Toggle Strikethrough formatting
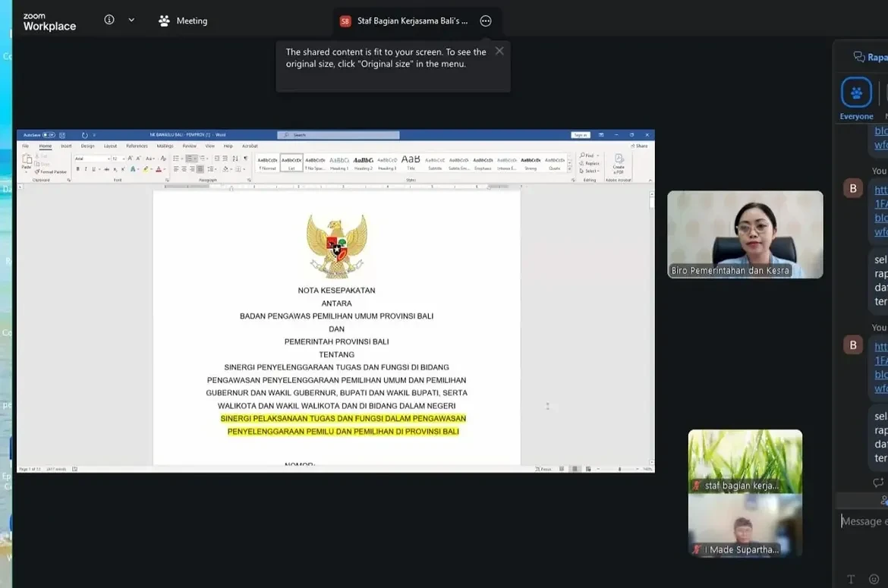The width and height of the screenshot is (888, 588). pyautogui.click(x=106, y=169)
